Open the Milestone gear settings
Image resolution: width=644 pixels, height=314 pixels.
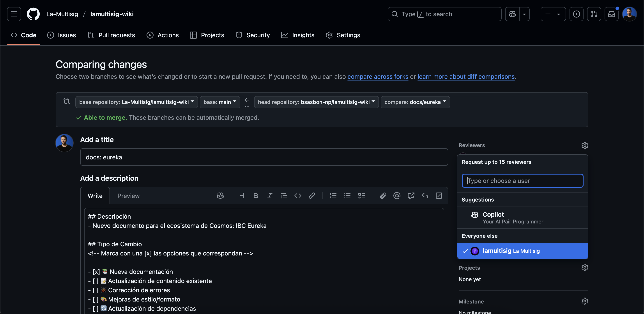(584, 301)
